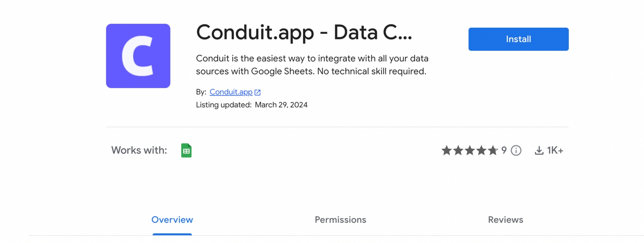Click the 1K+ installs label
Viewport: 644px width, 243px height.
pos(555,150)
